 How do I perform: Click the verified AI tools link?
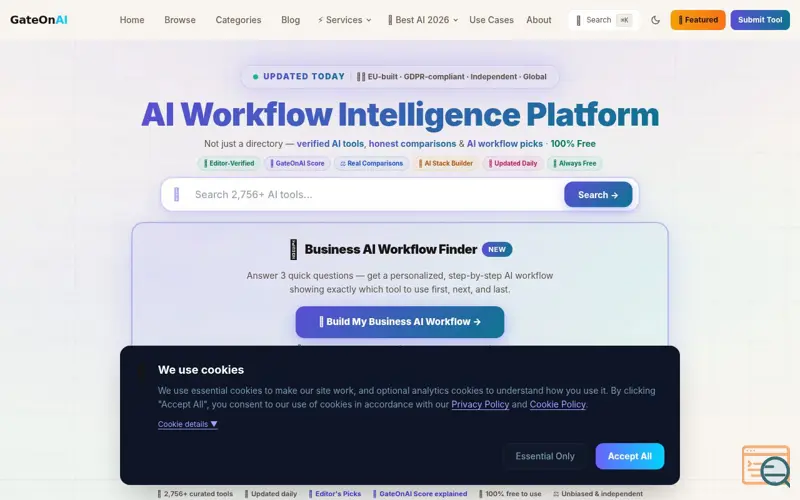pos(330,144)
